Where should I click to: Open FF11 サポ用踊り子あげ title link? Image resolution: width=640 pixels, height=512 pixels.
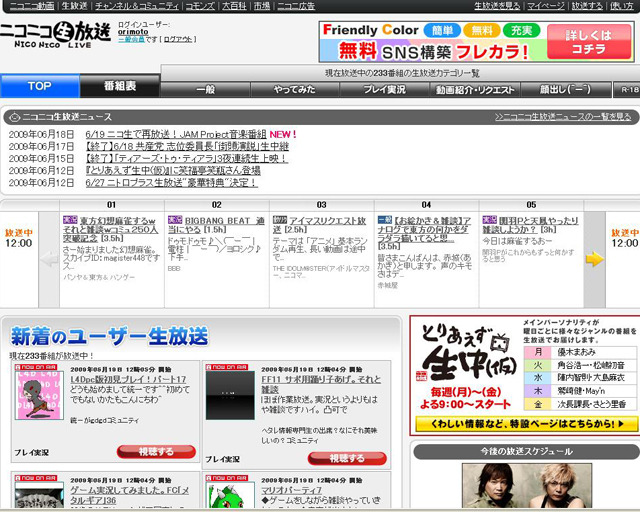click(321, 384)
